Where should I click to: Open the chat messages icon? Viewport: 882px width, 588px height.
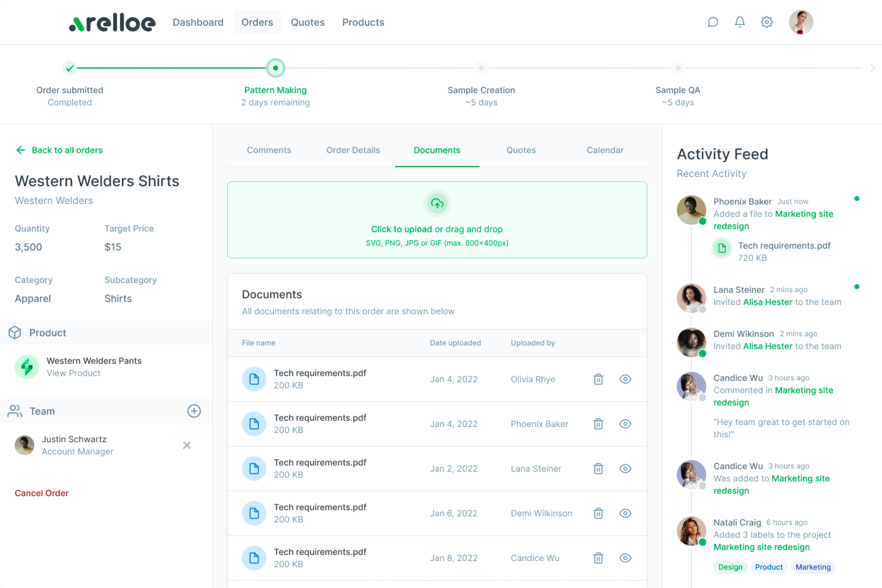[x=713, y=22]
